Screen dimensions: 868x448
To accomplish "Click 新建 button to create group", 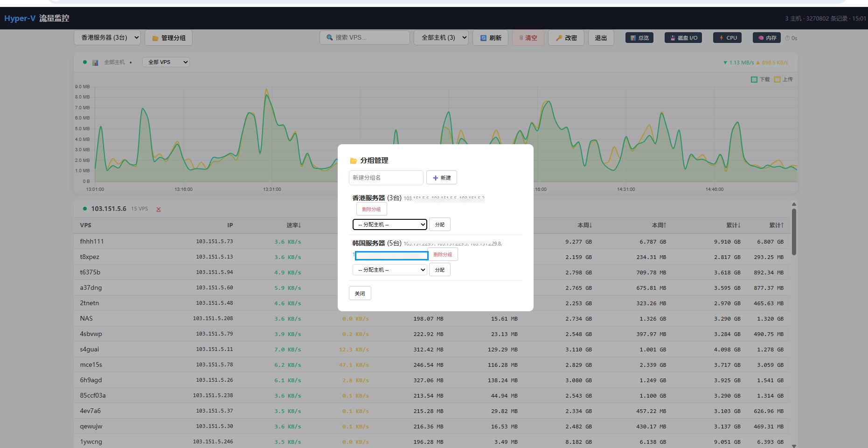I will coord(441,178).
